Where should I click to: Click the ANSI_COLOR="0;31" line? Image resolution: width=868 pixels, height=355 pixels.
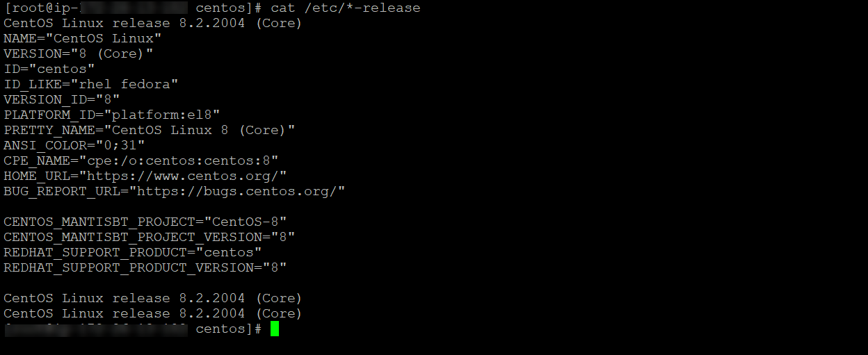tap(74, 145)
